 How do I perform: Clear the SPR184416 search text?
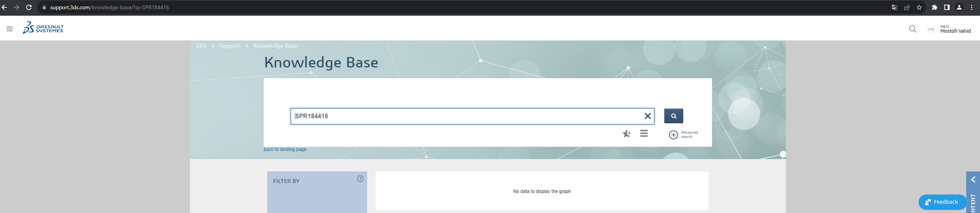pos(647,116)
